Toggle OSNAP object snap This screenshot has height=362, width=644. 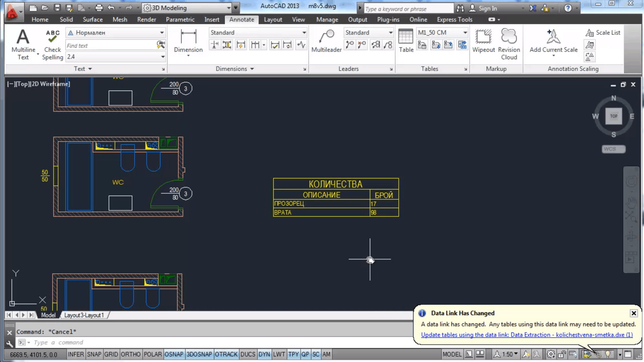click(x=174, y=354)
